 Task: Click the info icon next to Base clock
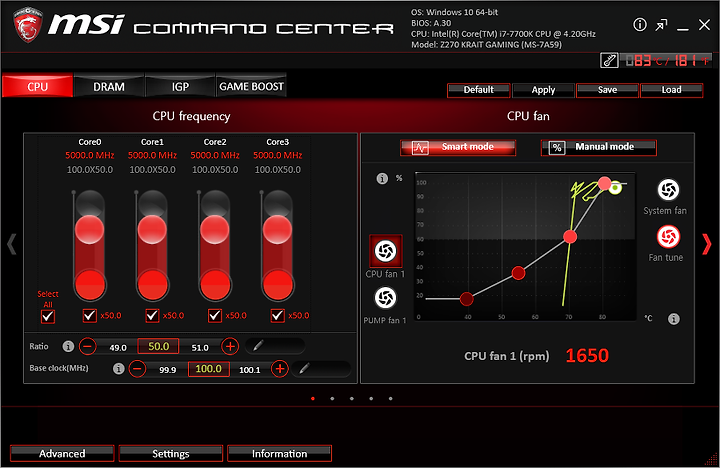point(118,368)
